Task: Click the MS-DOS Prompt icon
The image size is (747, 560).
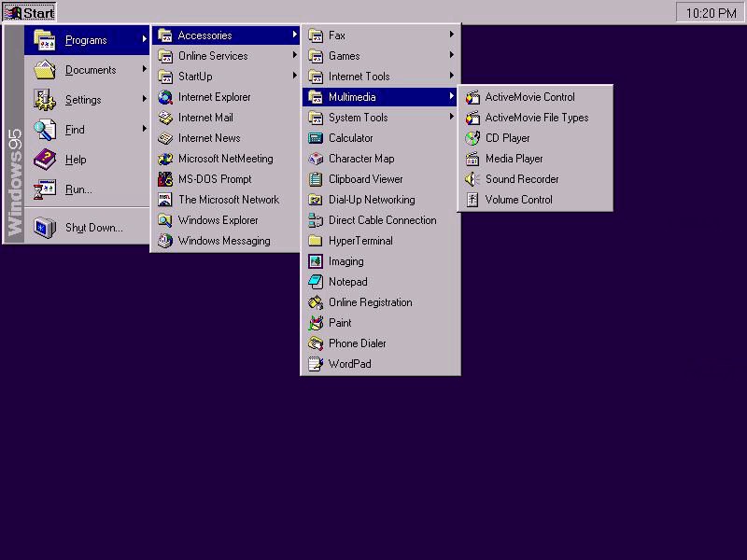Action: [165, 179]
